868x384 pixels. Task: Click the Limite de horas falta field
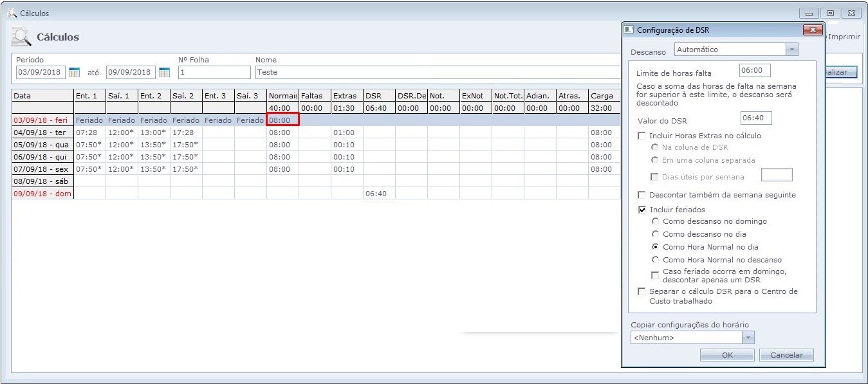pyautogui.click(x=755, y=70)
